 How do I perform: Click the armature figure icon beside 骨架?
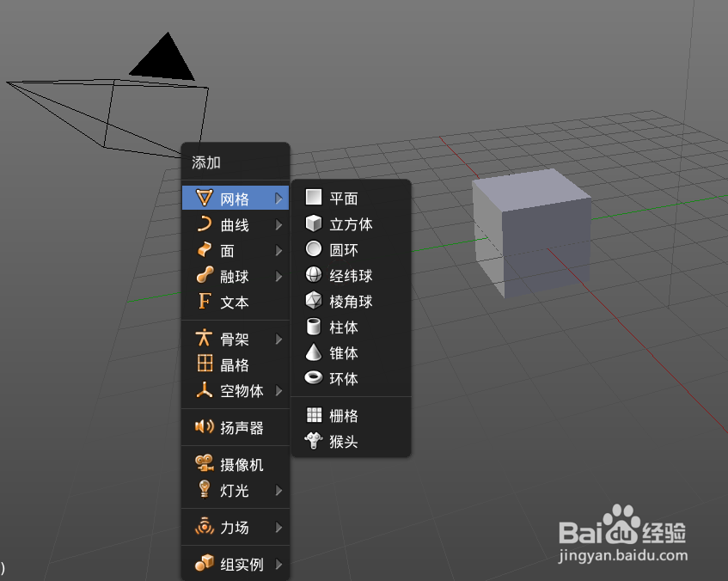pyautogui.click(x=205, y=338)
